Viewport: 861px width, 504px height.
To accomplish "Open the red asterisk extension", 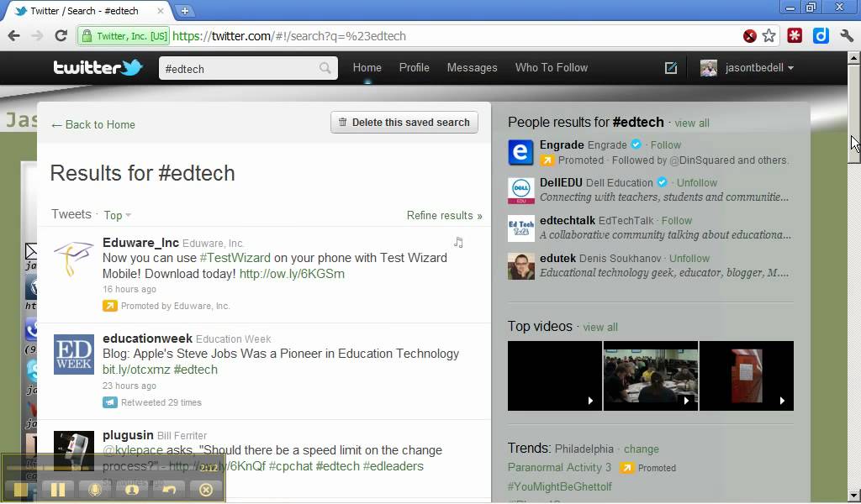I will [795, 35].
